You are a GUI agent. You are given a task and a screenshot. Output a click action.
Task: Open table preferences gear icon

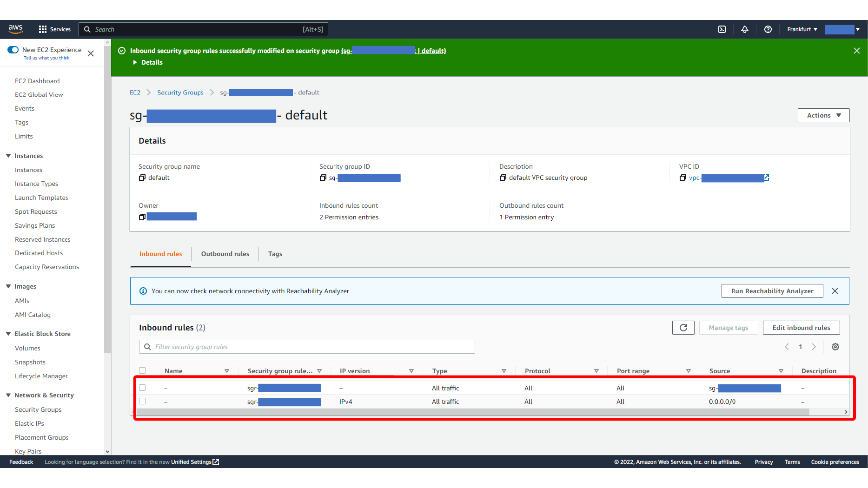tap(835, 347)
